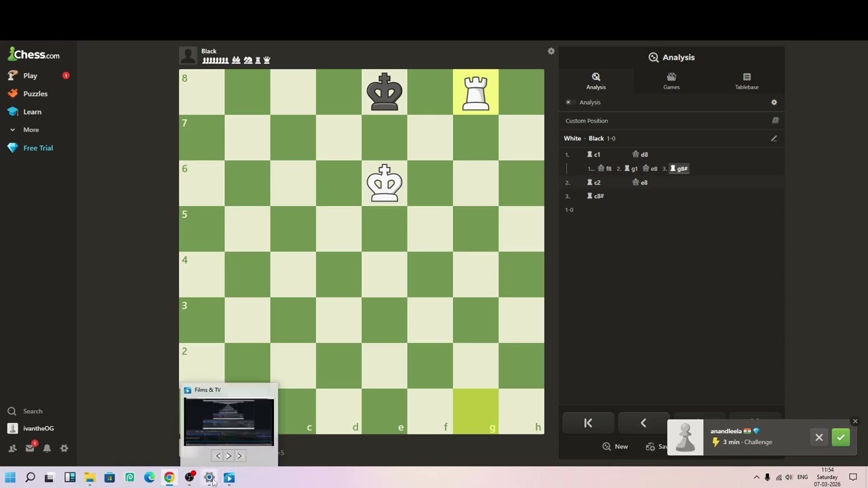
Task: Switch to Google Chrome in taskbar
Action: 170,478
